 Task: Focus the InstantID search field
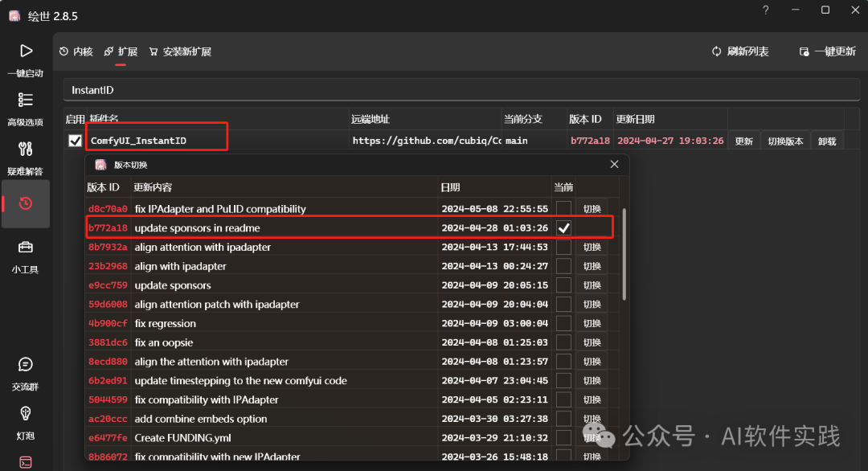pos(461,90)
